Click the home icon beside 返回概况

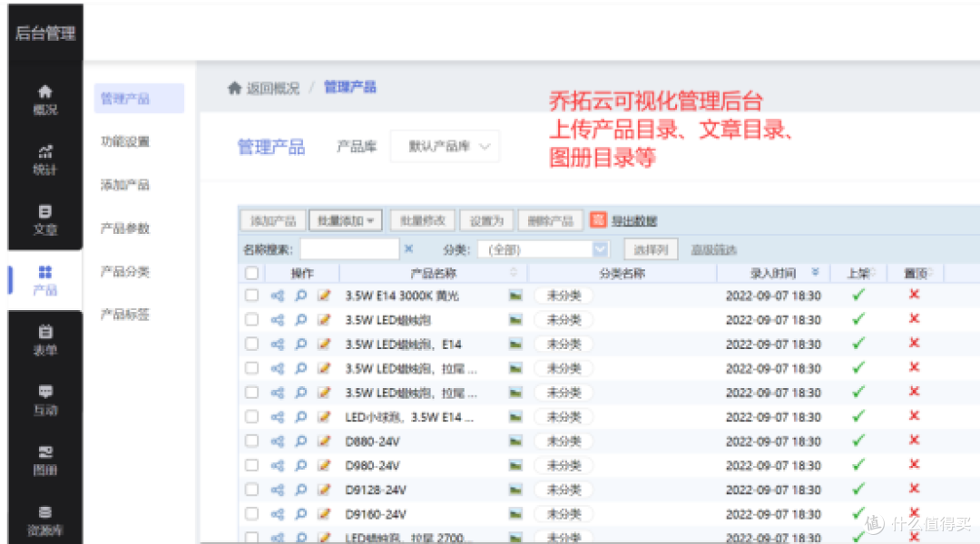[x=234, y=88]
